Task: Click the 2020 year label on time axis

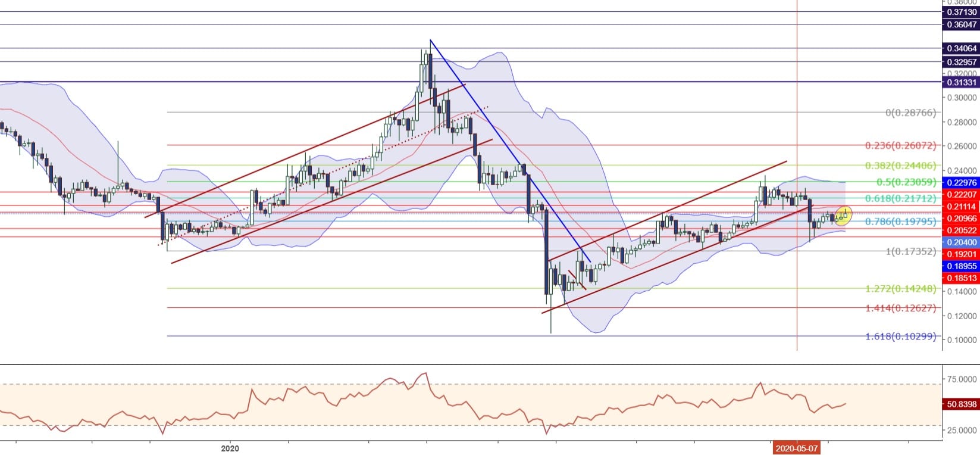Action: click(229, 448)
